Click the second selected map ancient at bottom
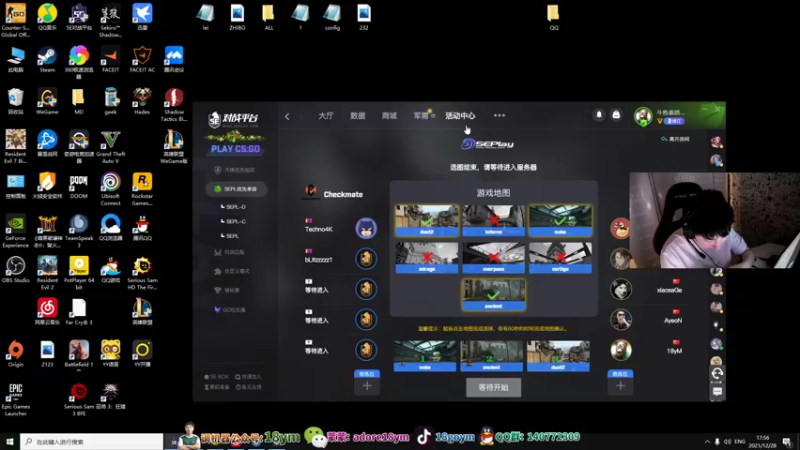Viewport: 800px width, 450px height. click(492, 356)
